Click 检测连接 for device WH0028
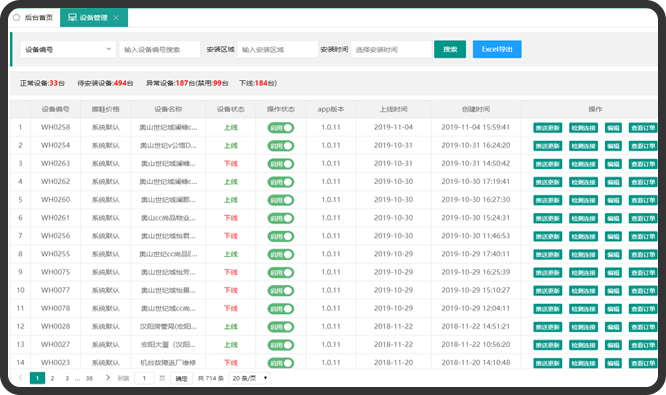Screen dimensions: 666x395 [x=583, y=327]
